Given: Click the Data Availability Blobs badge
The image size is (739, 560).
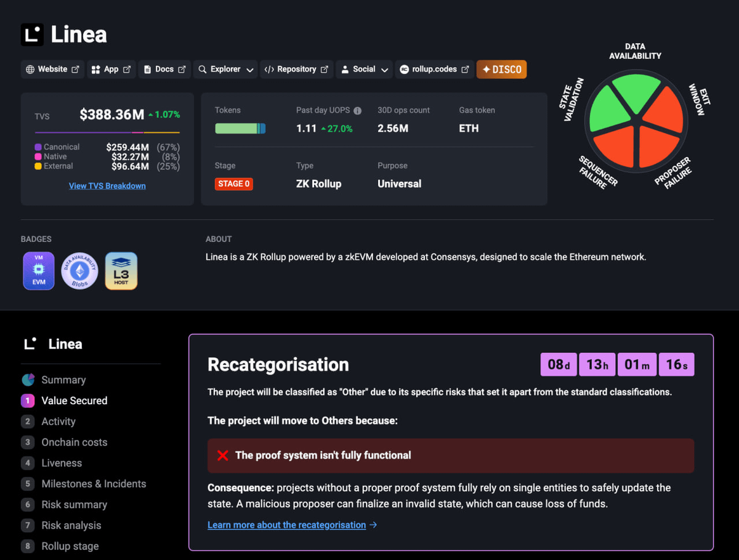Looking at the screenshot, I should [80, 270].
